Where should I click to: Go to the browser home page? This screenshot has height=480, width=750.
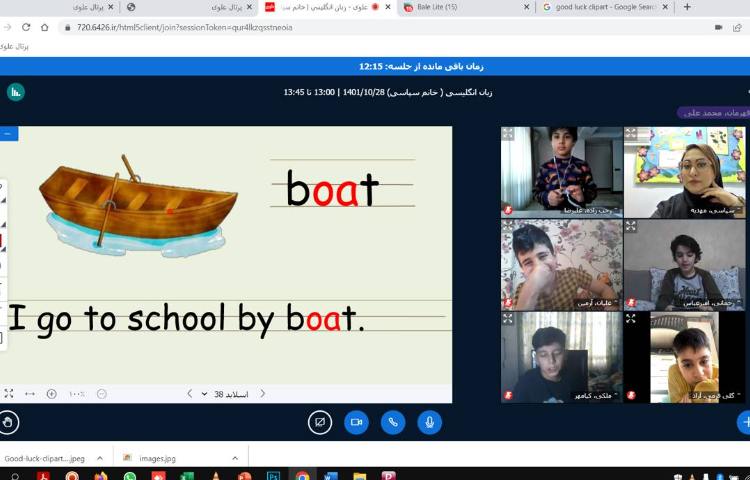(44, 27)
